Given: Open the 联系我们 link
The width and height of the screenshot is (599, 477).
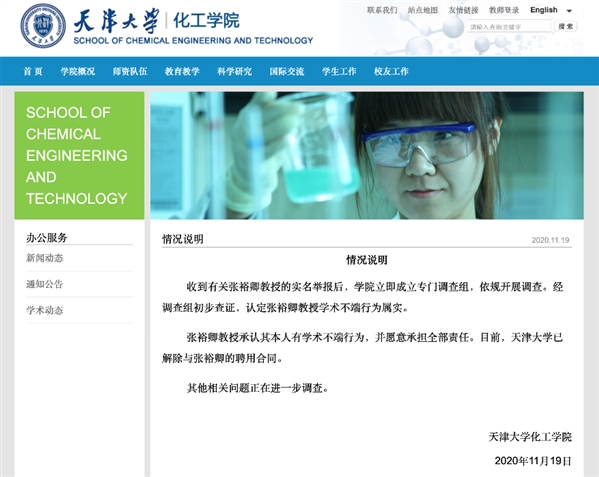Looking at the screenshot, I should [x=382, y=10].
